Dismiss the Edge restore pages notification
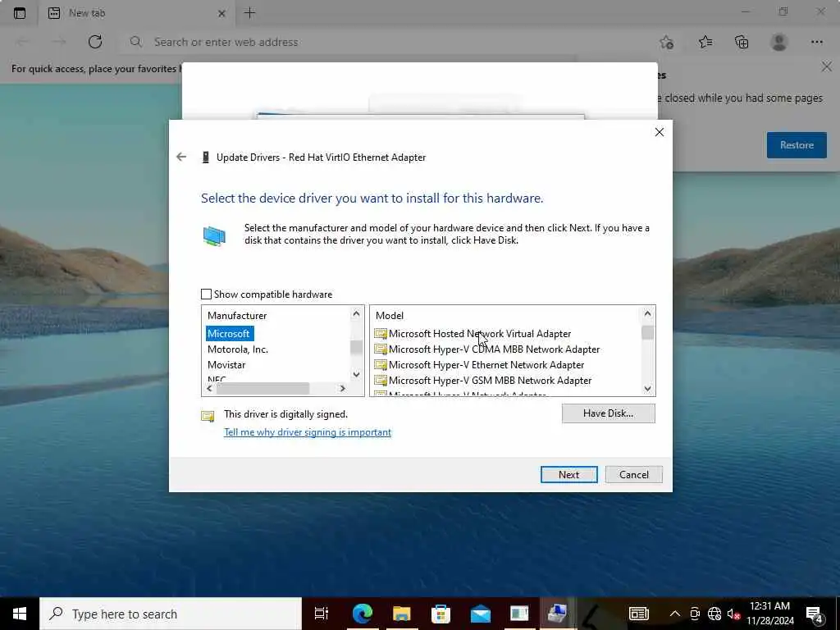Image resolution: width=840 pixels, height=630 pixels. [x=827, y=67]
